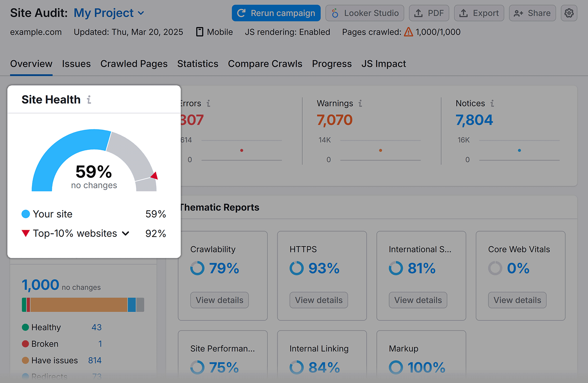Open the Compare Crawls tab
The height and width of the screenshot is (383, 588).
pyautogui.click(x=265, y=64)
